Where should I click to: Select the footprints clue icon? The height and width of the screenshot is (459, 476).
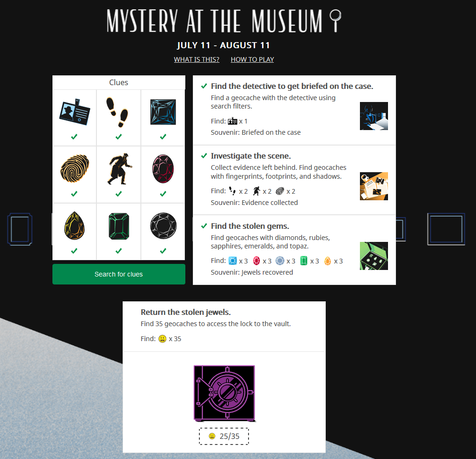(117, 112)
